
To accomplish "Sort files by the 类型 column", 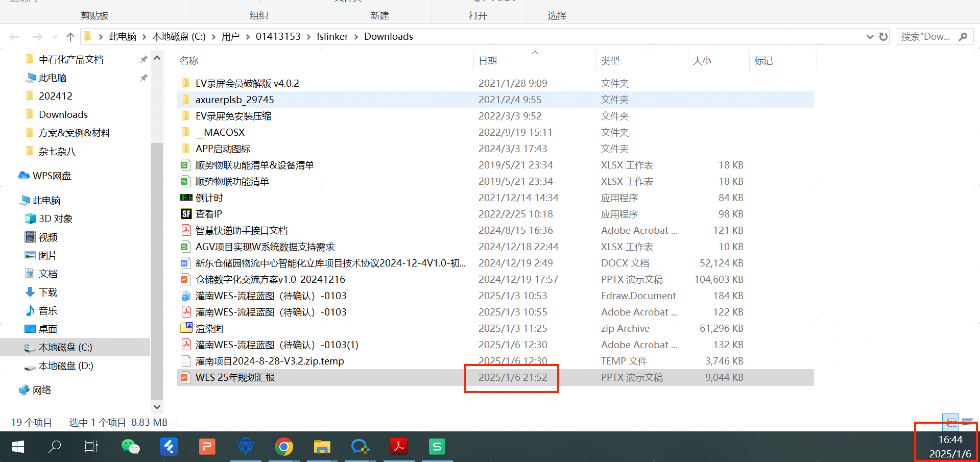I will pos(610,61).
